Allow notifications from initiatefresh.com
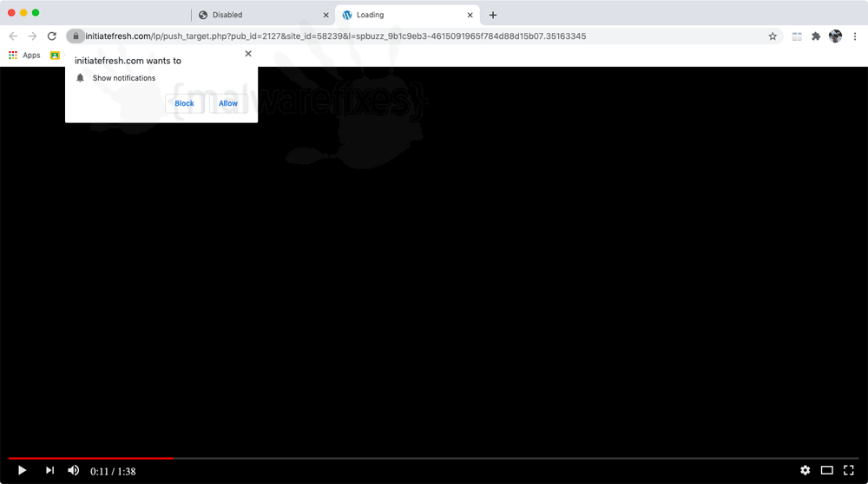 [228, 103]
